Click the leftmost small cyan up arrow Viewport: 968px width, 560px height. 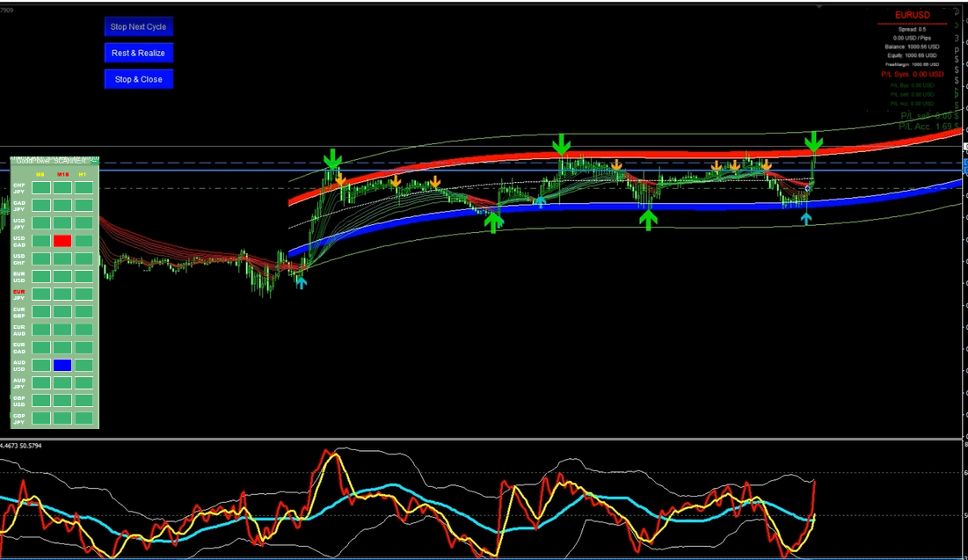[301, 283]
